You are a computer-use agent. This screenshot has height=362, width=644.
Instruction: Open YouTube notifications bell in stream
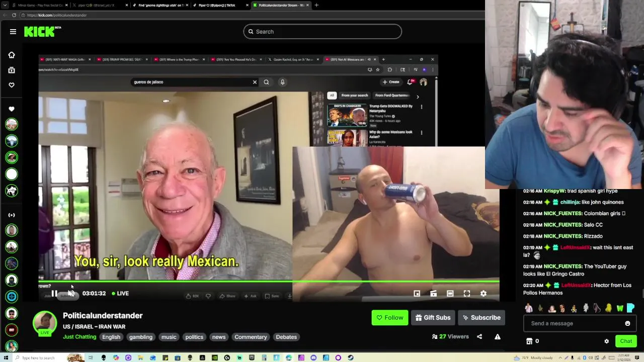[410, 82]
